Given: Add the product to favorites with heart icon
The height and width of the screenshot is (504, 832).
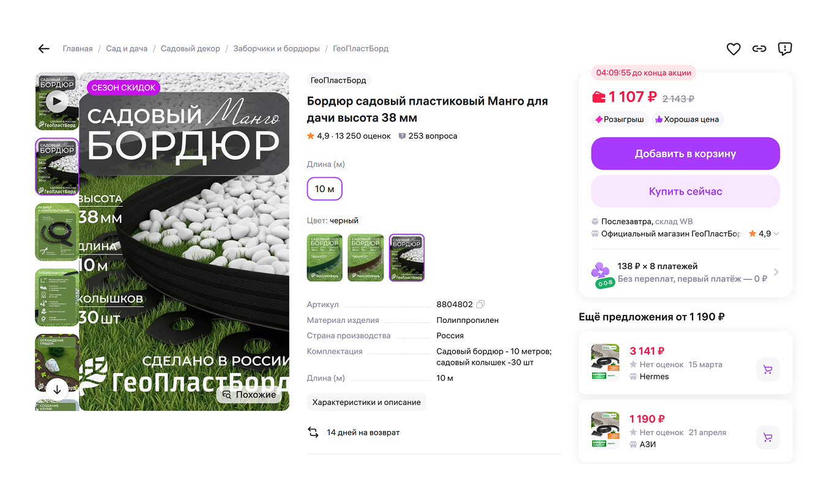Looking at the screenshot, I should coord(734,48).
